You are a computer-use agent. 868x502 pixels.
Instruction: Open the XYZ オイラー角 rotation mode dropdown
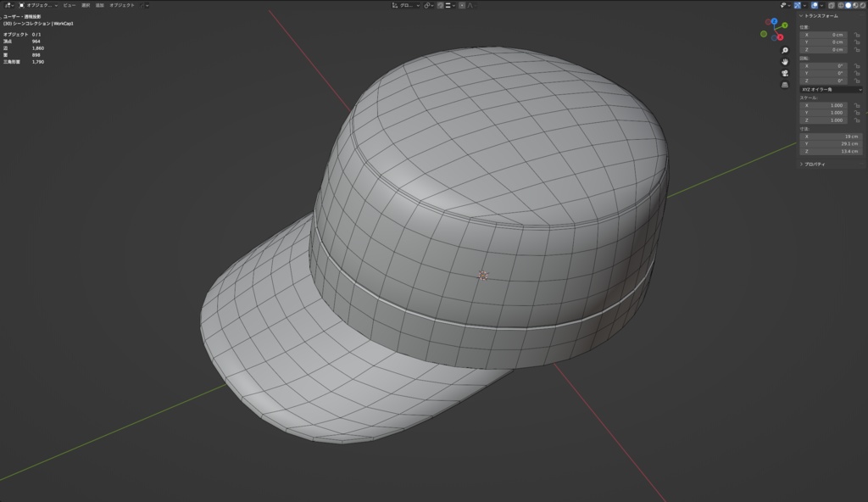tap(832, 89)
